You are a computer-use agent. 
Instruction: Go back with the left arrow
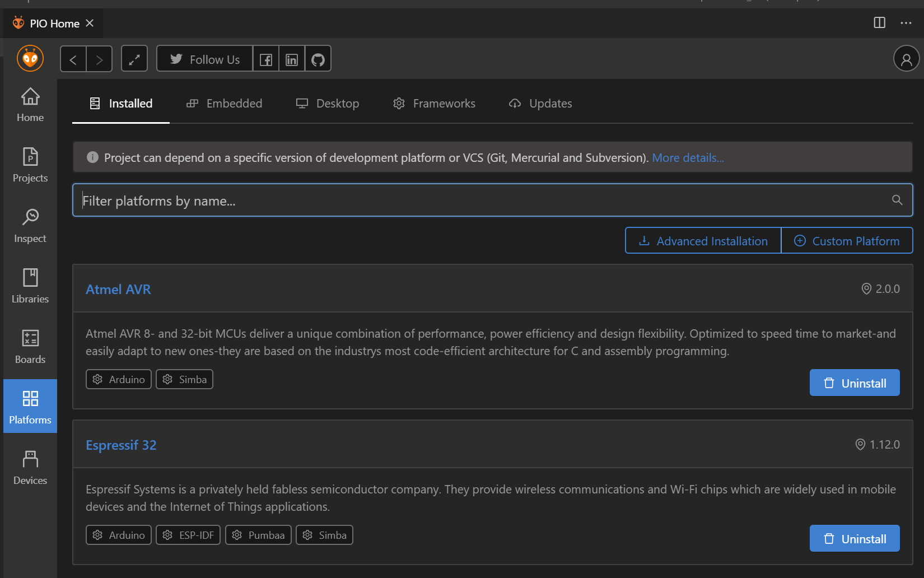(73, 59)
